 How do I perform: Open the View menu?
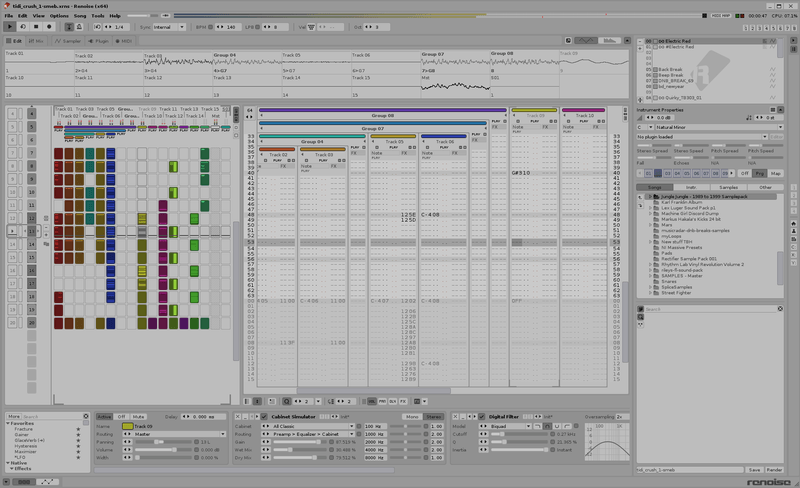(x=38, y=16)
